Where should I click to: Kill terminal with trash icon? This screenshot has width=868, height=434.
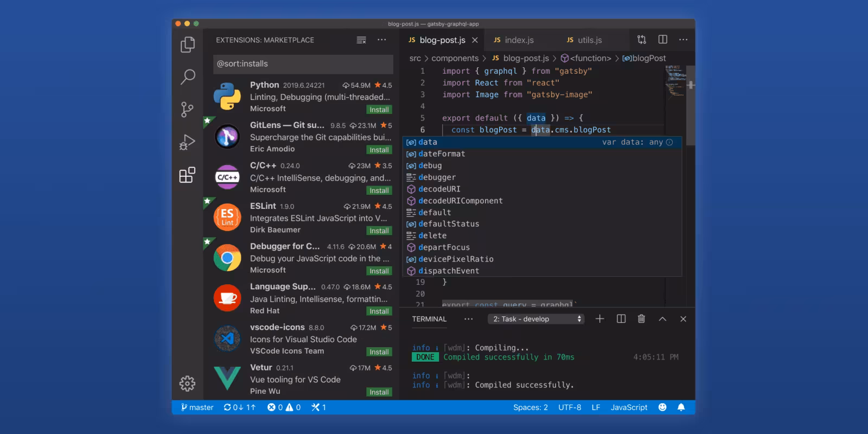[x=641, y=319]
